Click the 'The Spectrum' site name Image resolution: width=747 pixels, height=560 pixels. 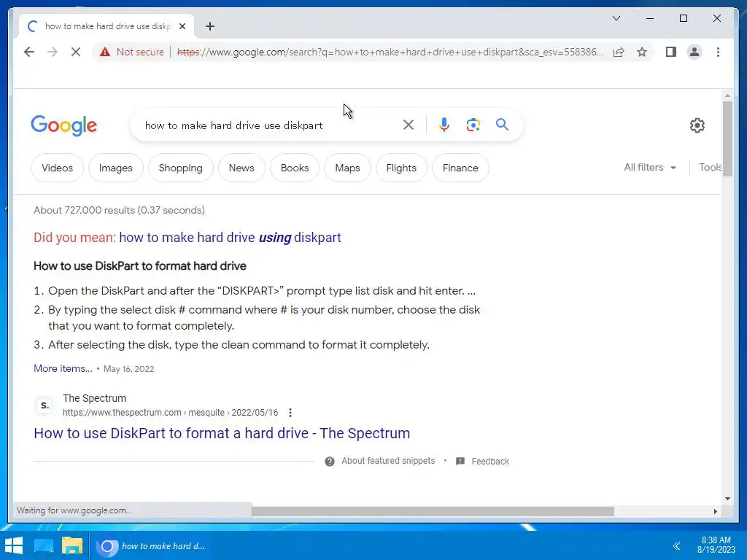(x=94, y=398)
